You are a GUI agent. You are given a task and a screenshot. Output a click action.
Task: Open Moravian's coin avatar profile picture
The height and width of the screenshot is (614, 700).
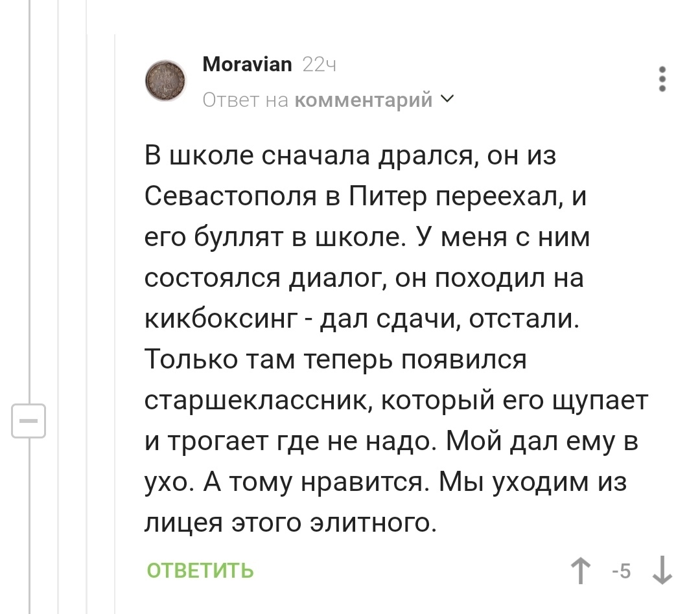166,81
